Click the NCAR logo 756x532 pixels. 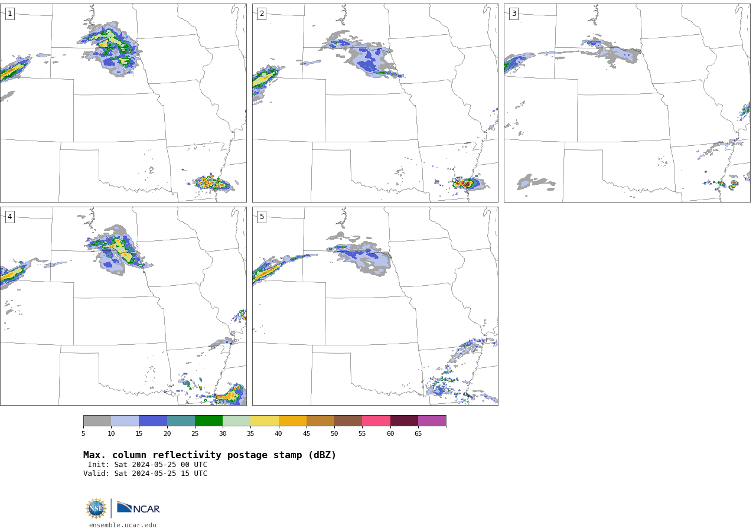(x=138, y=508)
